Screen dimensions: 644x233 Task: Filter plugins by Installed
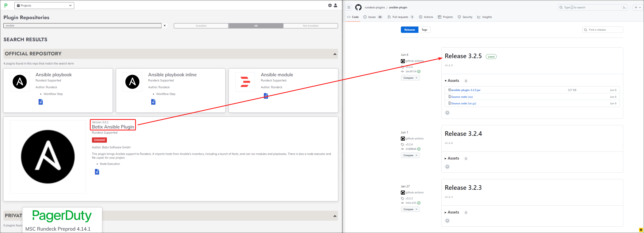click(x=201, y=26)
